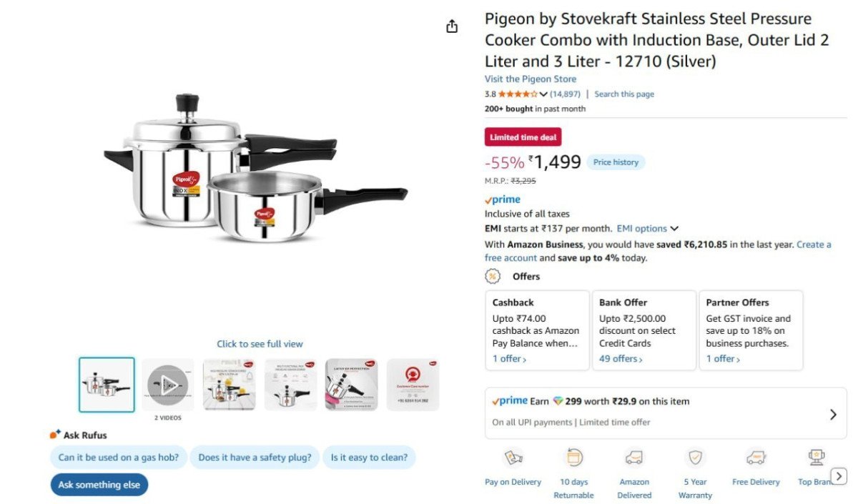Expand the Prime UPI offer arrow

[x=832, y=414]
